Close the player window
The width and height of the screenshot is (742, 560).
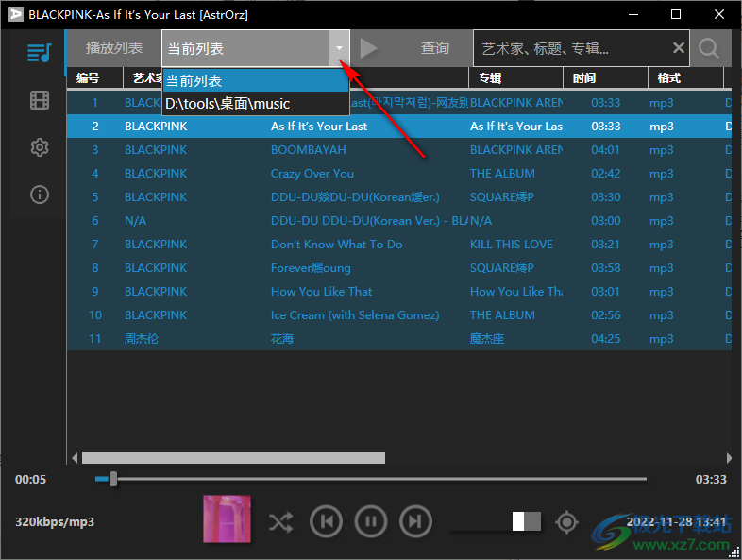tap(718, 14)
